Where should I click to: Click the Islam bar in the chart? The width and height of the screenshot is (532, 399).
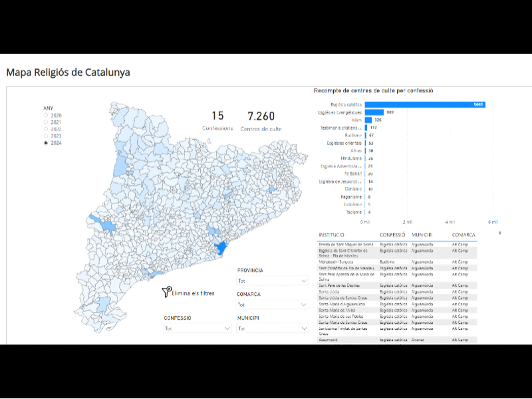pyautogui.click(x=368, y=120)
